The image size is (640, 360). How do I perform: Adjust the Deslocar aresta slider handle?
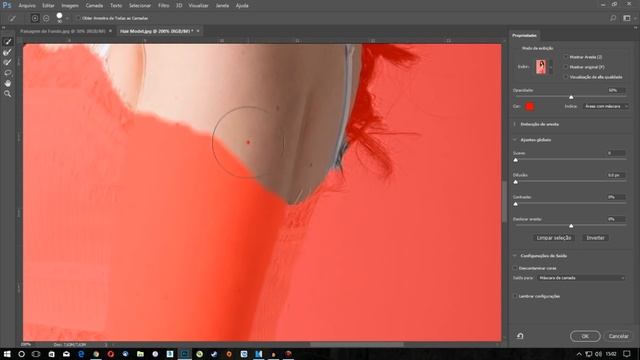click(x=571, y=226)
